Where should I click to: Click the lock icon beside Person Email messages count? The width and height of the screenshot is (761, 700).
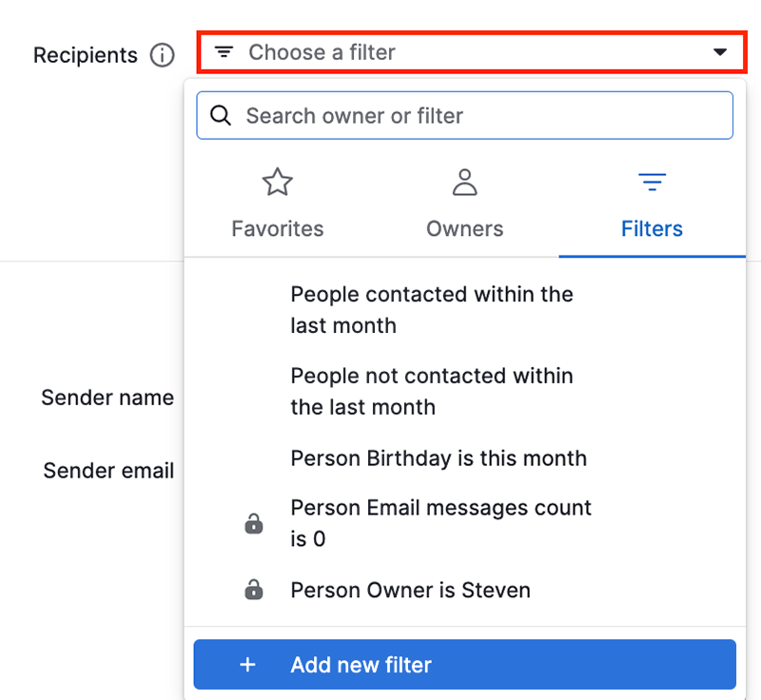[x=253, y=523]
